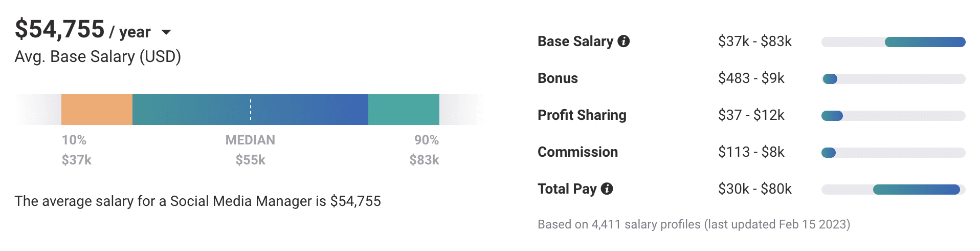Click the Total Pay label
This screenshot has height=251, width=980.
tap(567, 189)
